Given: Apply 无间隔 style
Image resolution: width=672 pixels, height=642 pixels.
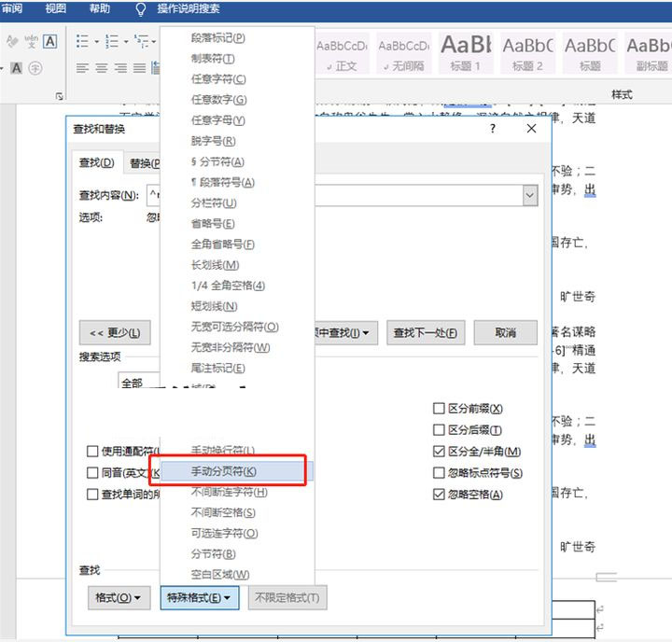Looking at the screenshot, I should click(x=404, y=53).
